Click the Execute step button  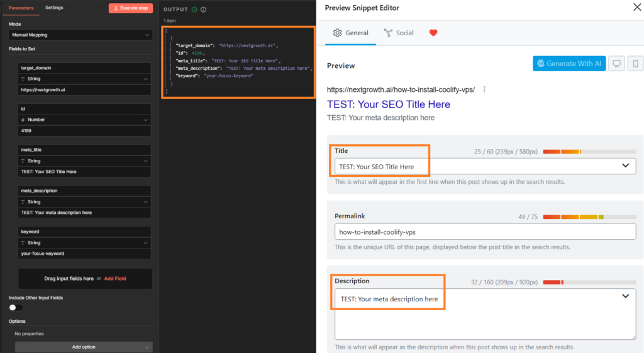point(130,8)
